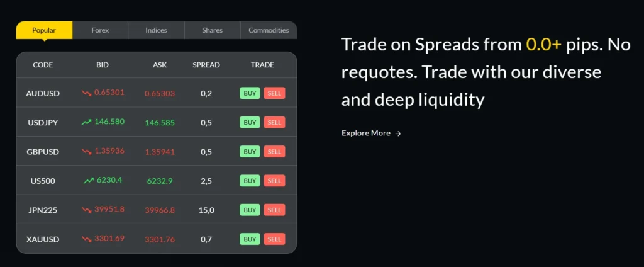This screenshot has height=267, width=644.
Task: Switch to the Forex tab
Action: 100,30
